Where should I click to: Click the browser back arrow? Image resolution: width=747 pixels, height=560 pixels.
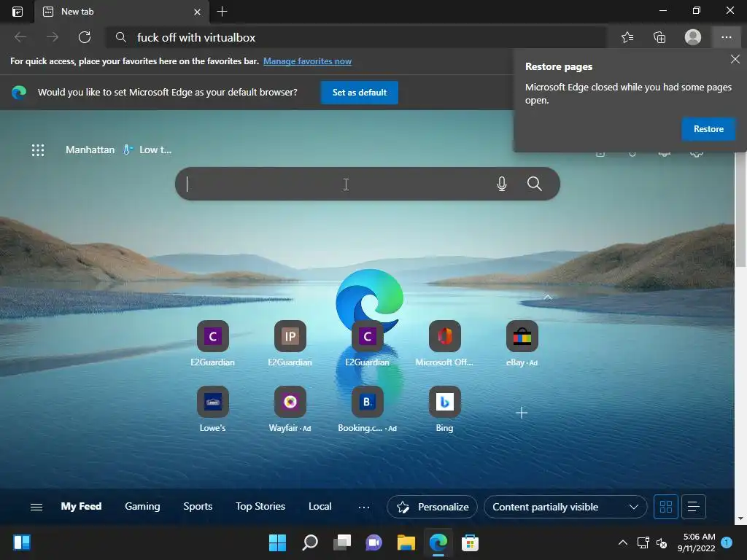tap(20, 37)
